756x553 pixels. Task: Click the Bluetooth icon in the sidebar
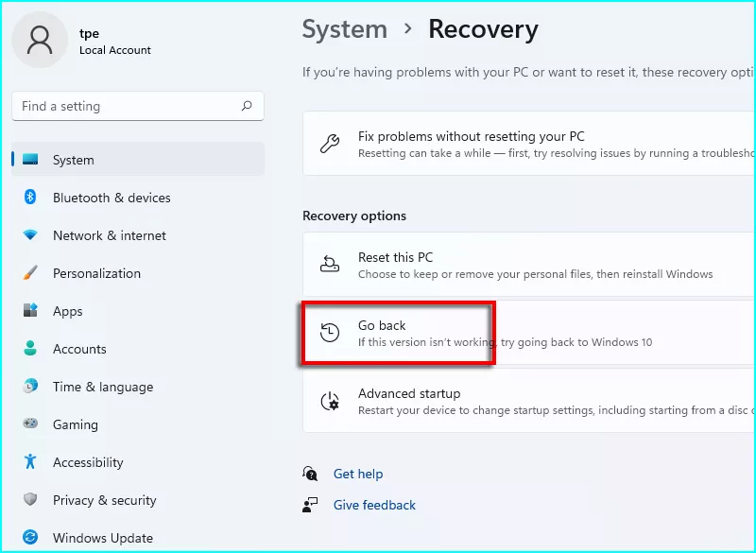click(x=30, y=198)
